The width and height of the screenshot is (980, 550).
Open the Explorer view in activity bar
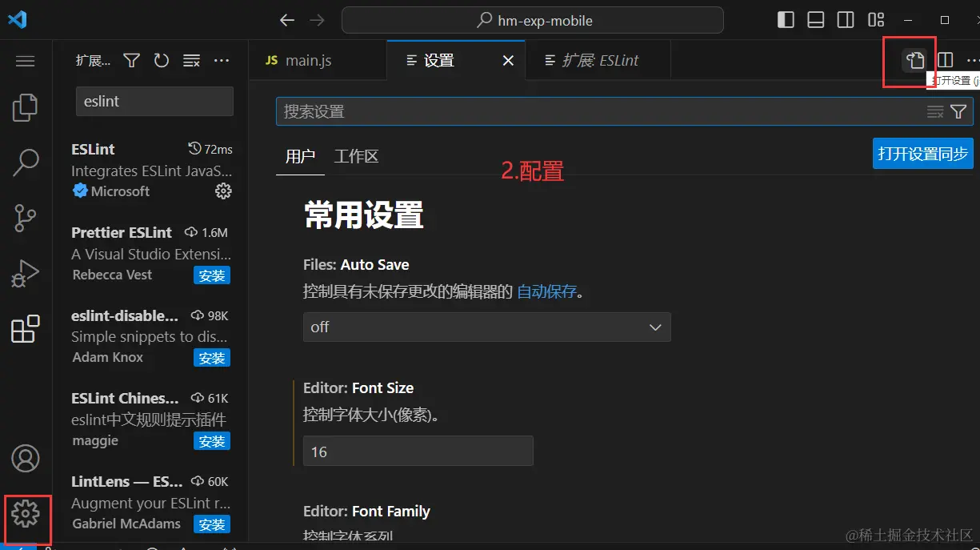click(26, 107)
